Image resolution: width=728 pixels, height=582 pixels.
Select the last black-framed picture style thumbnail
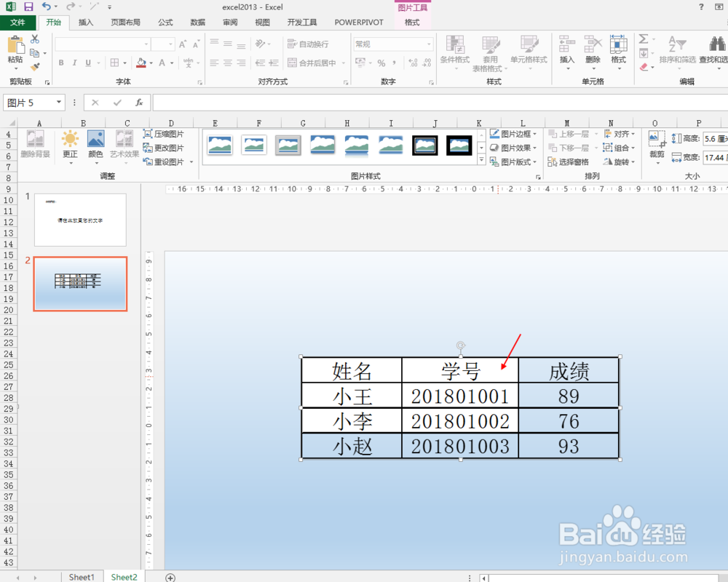coord(459,145)
